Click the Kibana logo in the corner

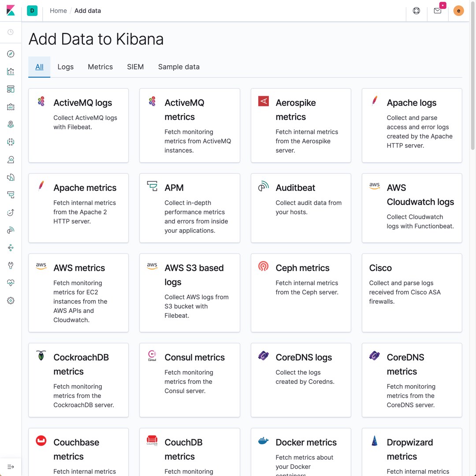(11, 11)
